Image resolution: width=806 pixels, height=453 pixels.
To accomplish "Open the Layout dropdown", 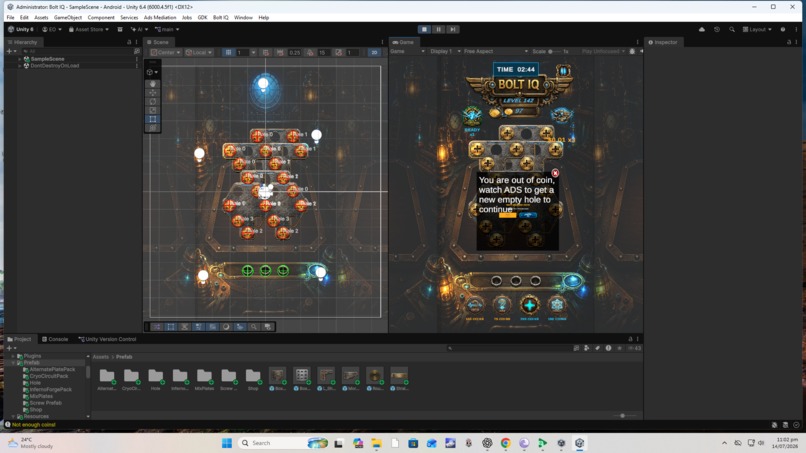I will pyautogui.click(x=757, y=29).
